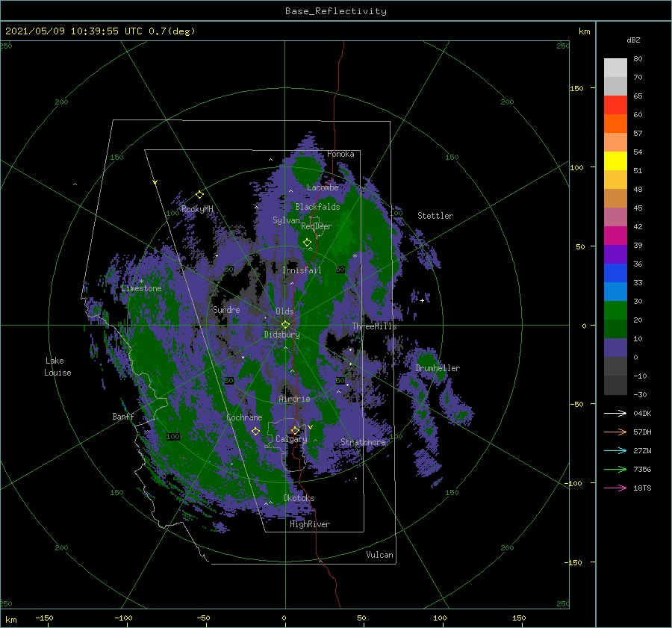Click the yellow diamond marker near RockyMH
This screenshot has width=672, height=628.
coord(199,195)
